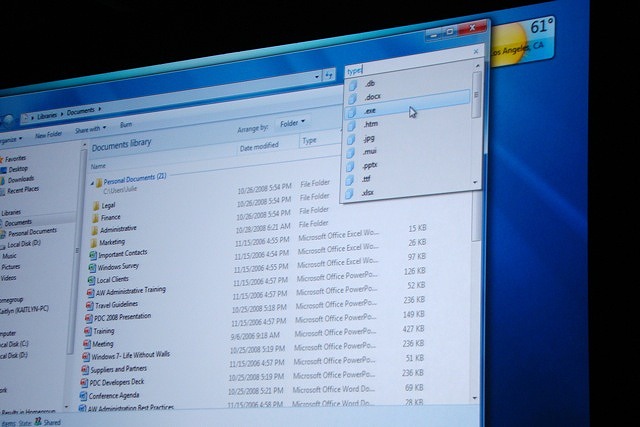Select Conference Agenda Word document icon
Screen dimensions: 640x427
pos(83,396)
